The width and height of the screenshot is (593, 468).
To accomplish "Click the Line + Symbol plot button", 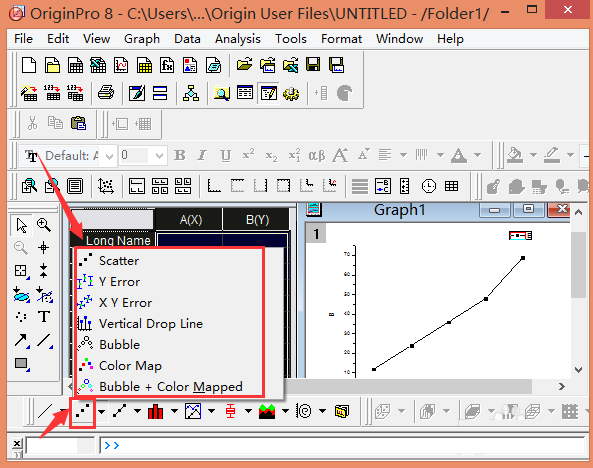I will point(120,411).
